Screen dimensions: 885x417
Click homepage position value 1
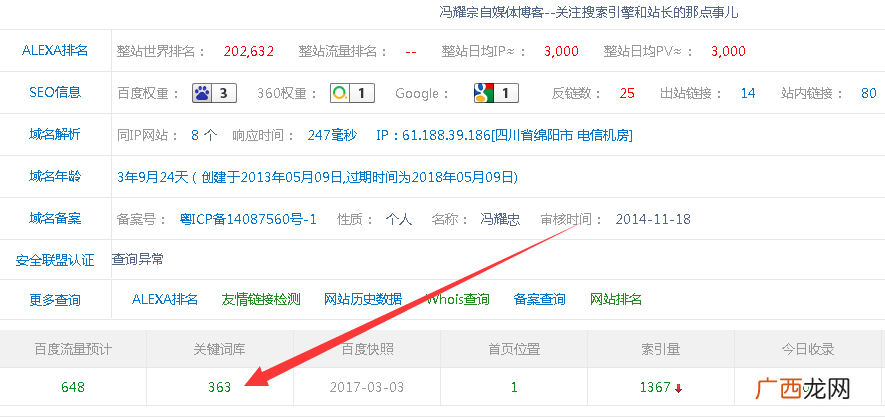pyautogui.click(x=514, y=387)
